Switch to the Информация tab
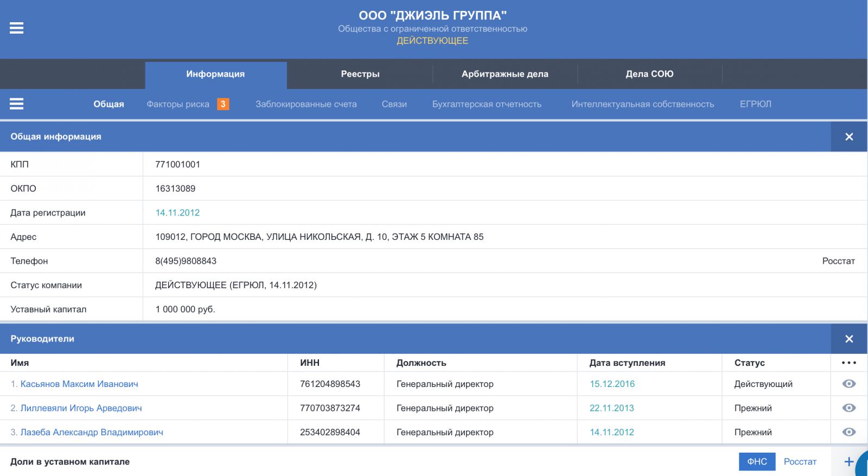868x476 pixels. point(215,74)
